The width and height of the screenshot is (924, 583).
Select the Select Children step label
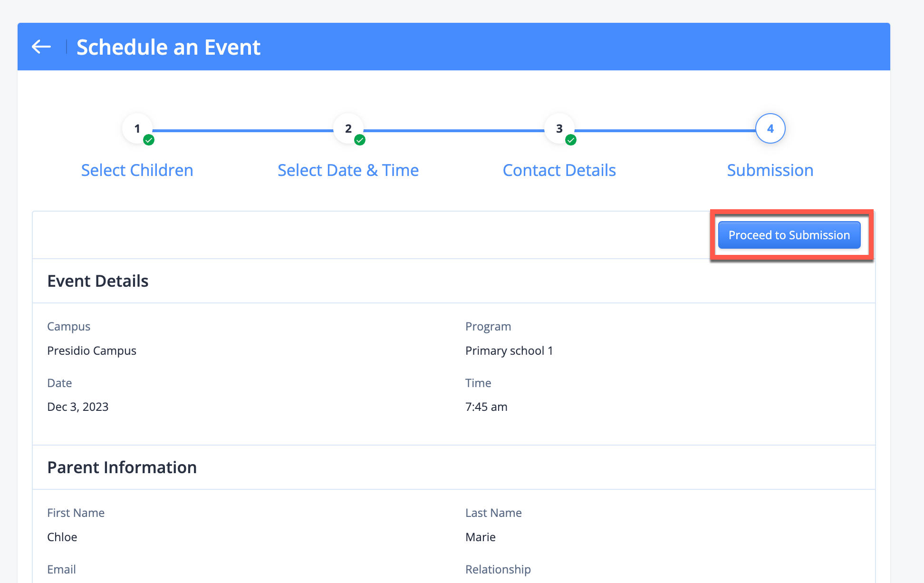pos(137,170)
